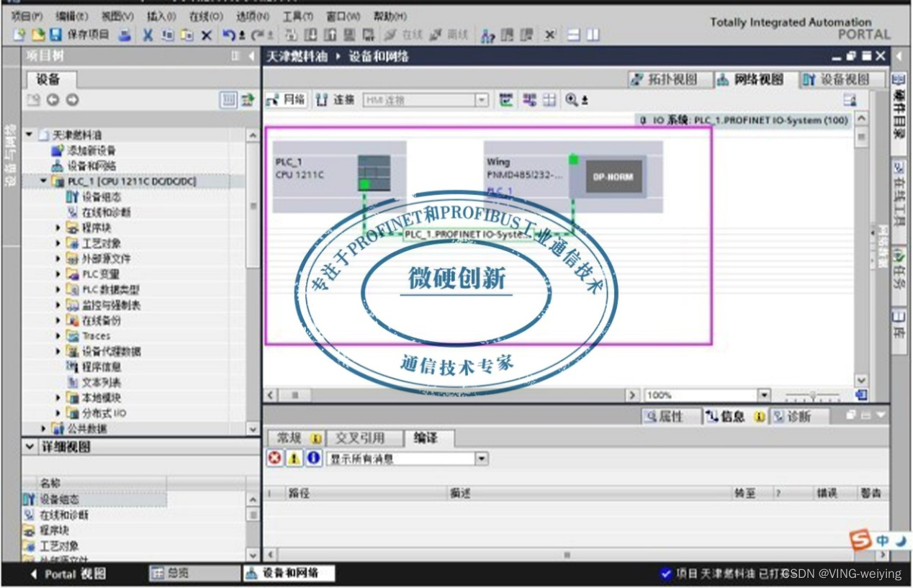Viewport: 913px width, 588px height.
Task: Select the DP-NORM device icon of Wing
Action: point(613,176)
